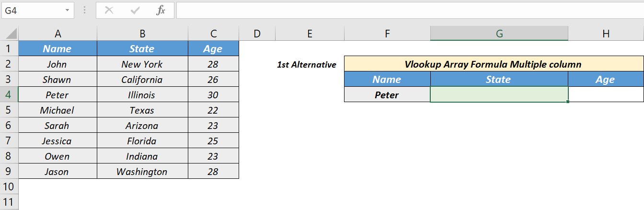The image size is (644, 210).
Task: Click the three-dot formula bar resize handle
Action: coord(85,10)
